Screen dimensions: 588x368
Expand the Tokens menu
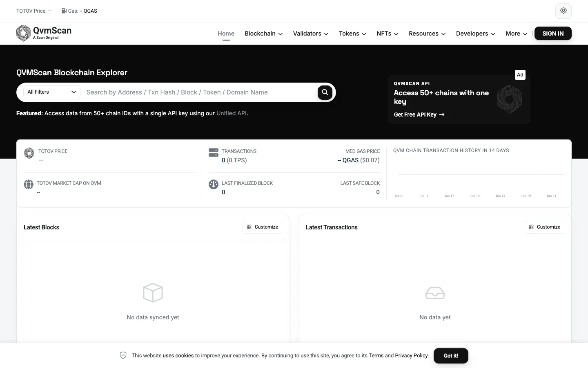pos(352,34)
